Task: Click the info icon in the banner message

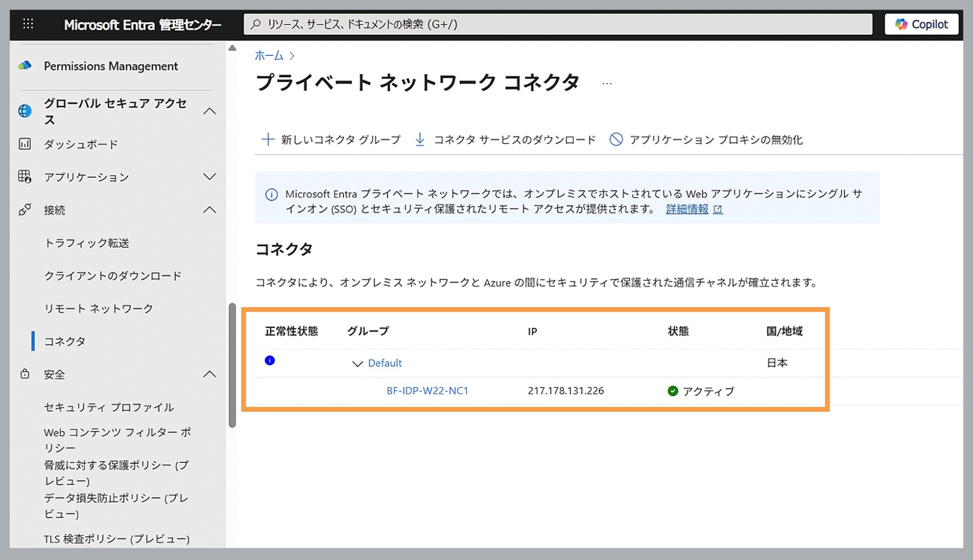Action: pos(271,194)
